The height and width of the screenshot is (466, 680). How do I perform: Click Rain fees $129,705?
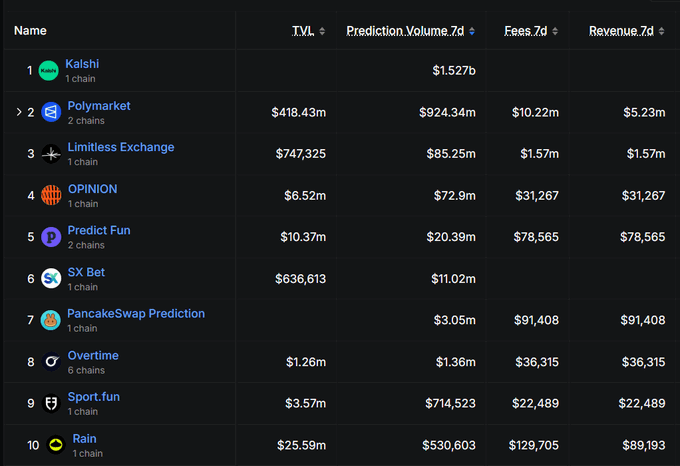click(533, 445)
